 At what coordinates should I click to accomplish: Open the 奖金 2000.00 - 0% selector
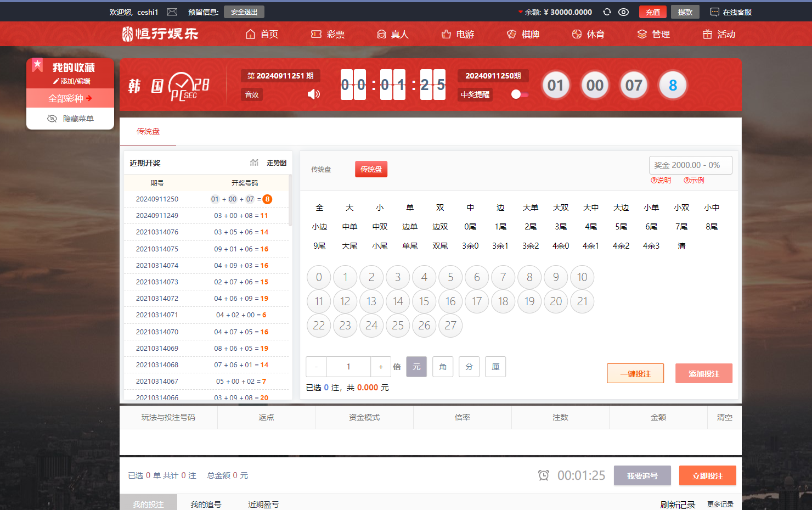click(x=690, y=165)
